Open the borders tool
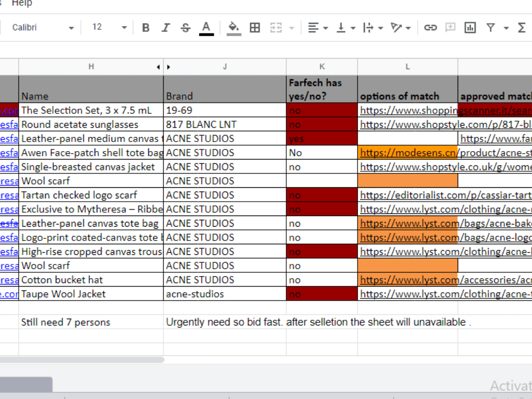Viewport: 532px width, 399px height. click(255, 28)
